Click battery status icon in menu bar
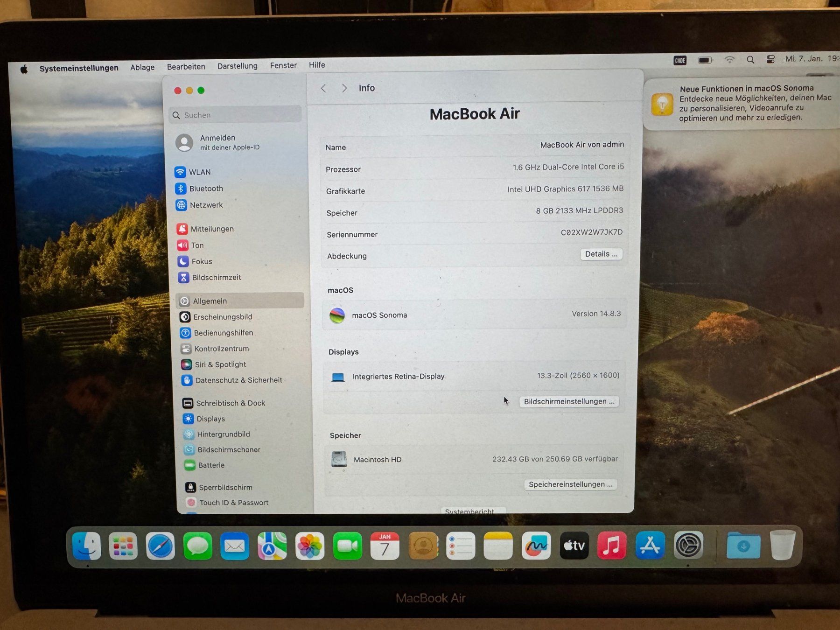840x630 pixels. 706,60
